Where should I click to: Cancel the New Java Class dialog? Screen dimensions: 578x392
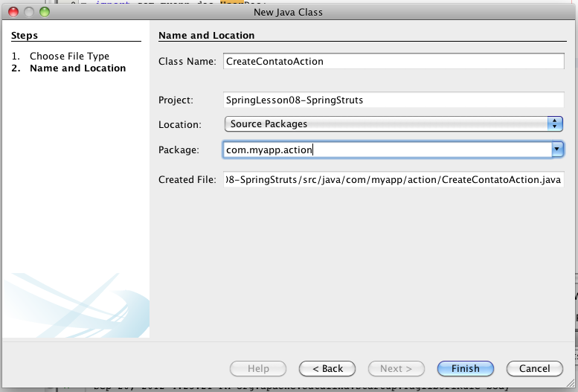pos(534,368)
